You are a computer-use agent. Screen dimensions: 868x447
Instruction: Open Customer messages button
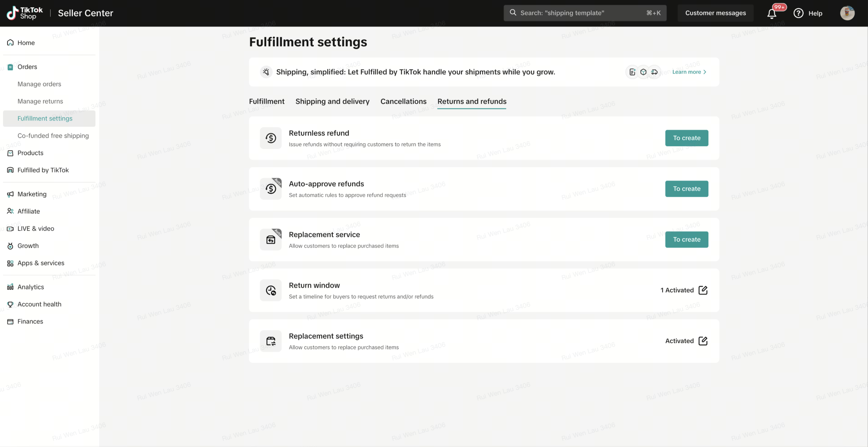point(715,13)
